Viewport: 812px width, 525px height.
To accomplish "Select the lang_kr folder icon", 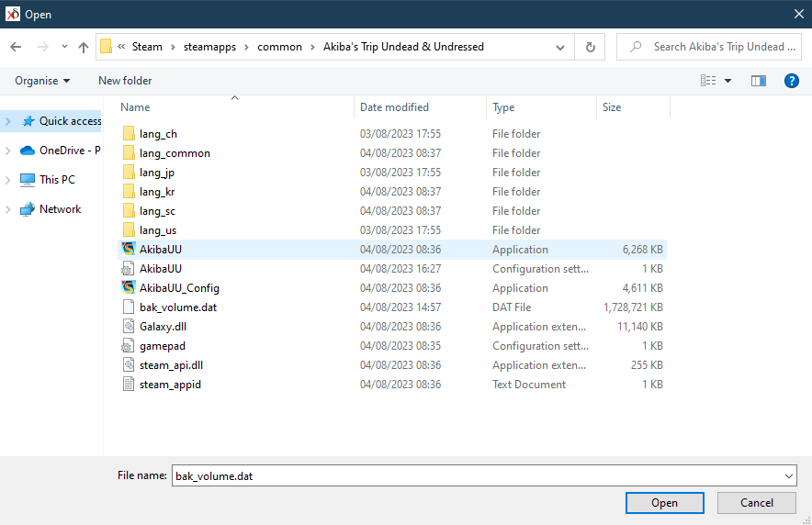I will [129, 192].
